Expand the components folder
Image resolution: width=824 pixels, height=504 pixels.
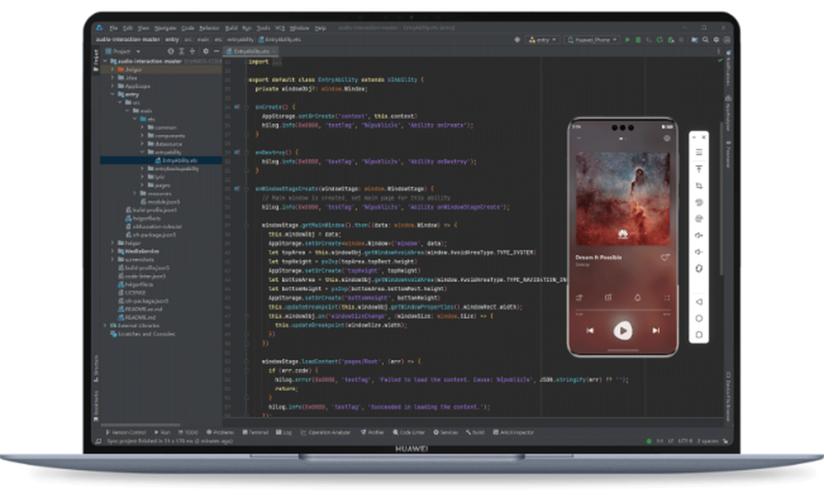click(142, 136)
